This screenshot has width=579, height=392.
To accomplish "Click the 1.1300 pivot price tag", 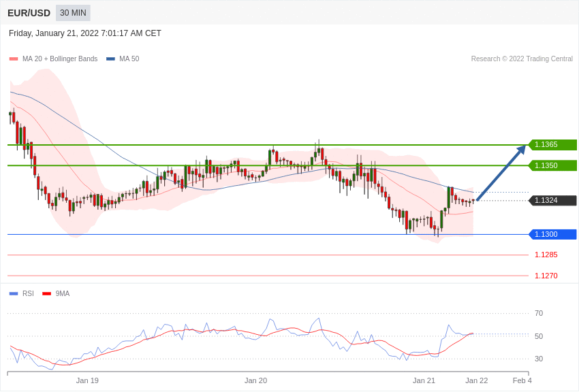I will tap(553, 235).
